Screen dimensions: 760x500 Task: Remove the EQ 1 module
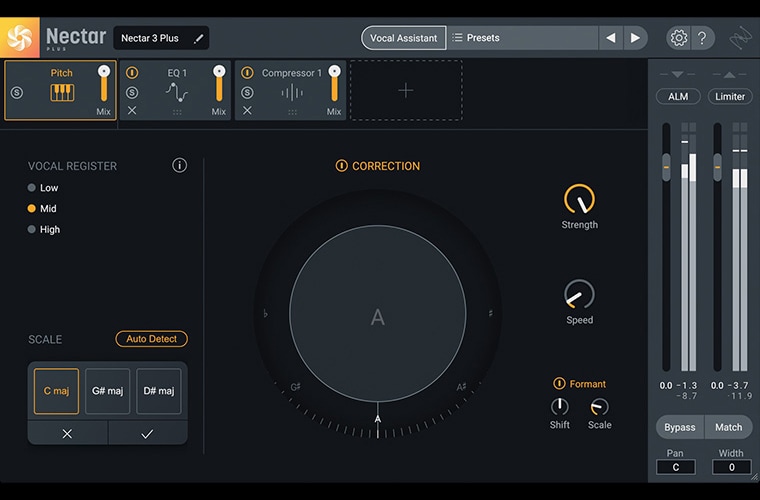pos(132,111)
